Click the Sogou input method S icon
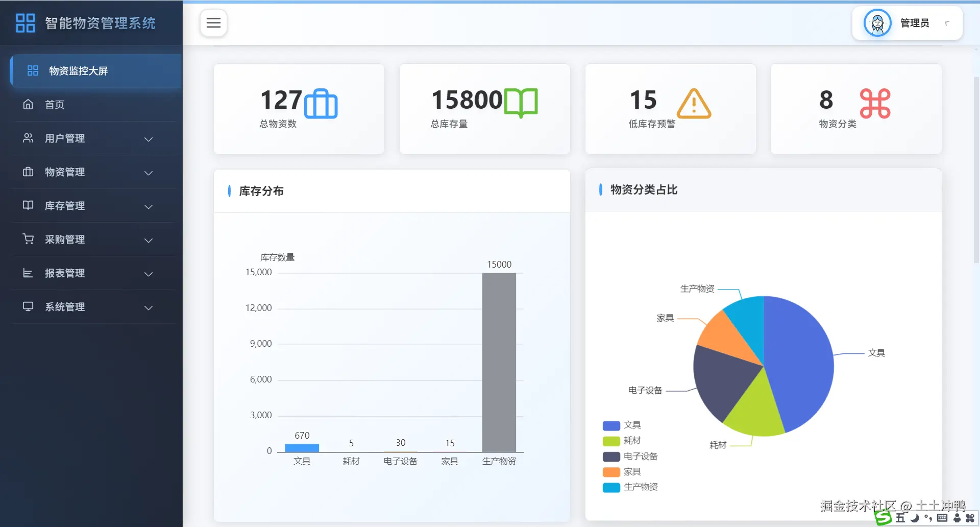This screenshot has width=980, height=527. coord(883,518)
